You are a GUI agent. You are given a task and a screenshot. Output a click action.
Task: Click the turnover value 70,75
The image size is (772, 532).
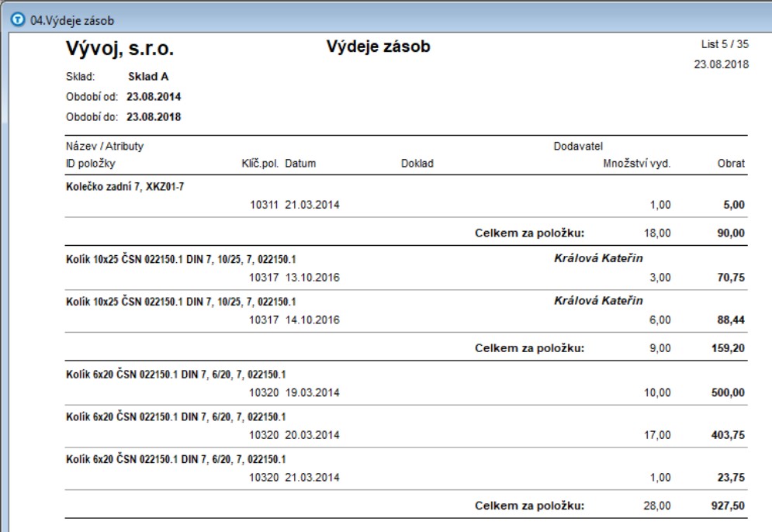(x=731, y=278)
